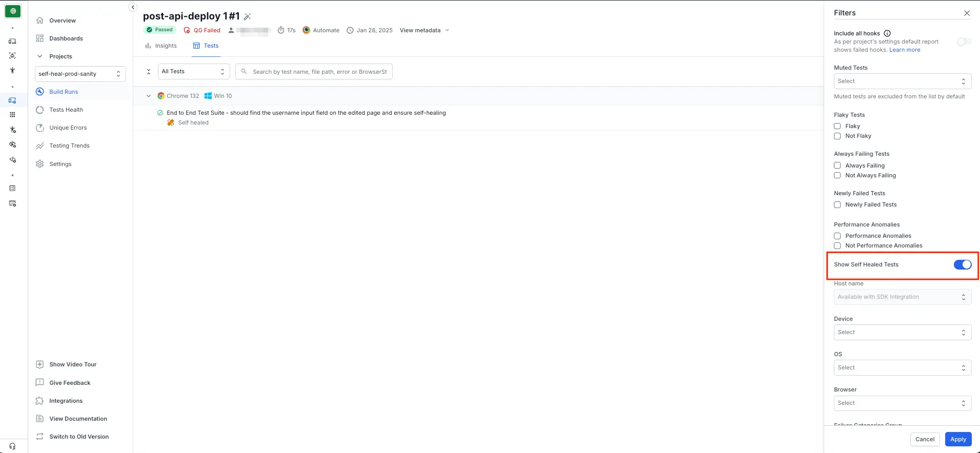Screen dimensions: 980x453
Task: Check the Always Failing checkbox
Action: point(838,166)
